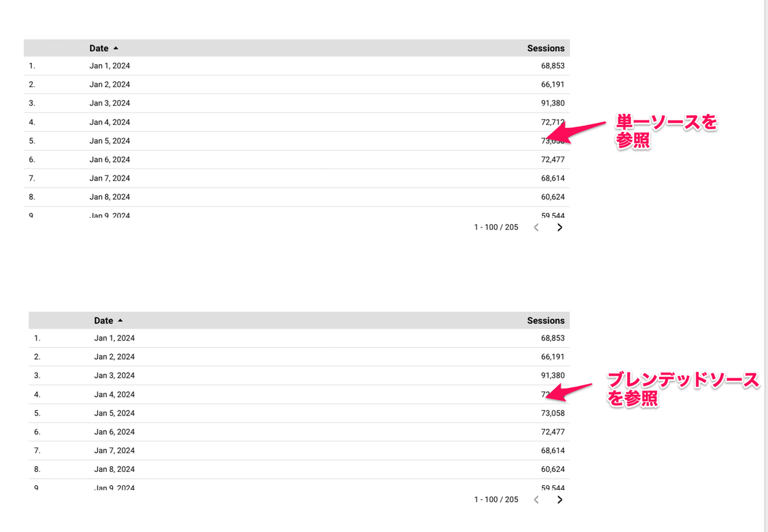The height and width of the screenshot is (532, 768).
Task: Toggle sort arrow on bottom Date column
Action: pos(120,321)
